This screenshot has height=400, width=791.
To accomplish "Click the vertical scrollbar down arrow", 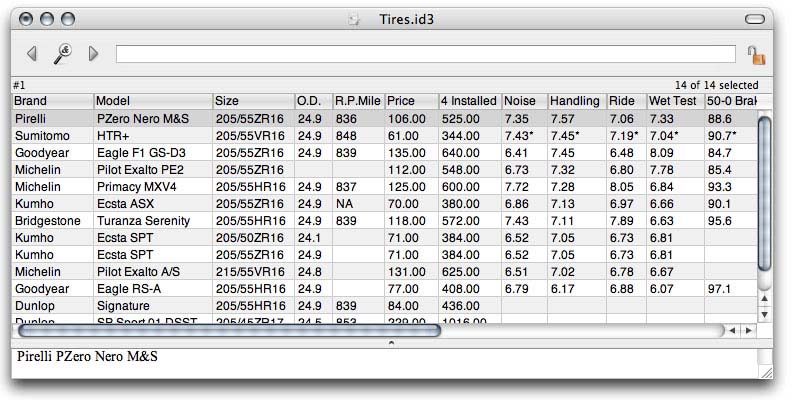I will click(765, 314).
